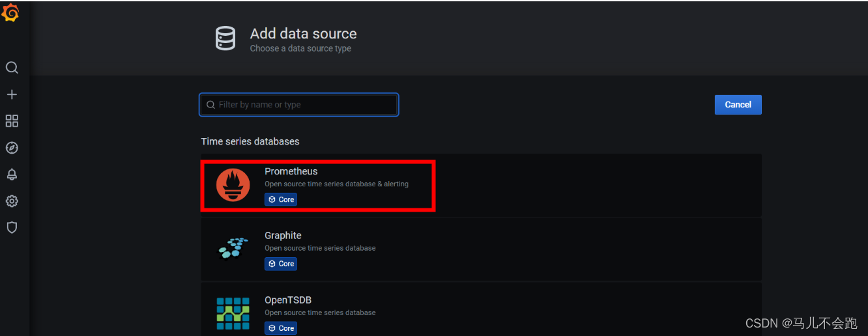
Task: Click the "Choose a data source type" subtitle
Action: 300,49
